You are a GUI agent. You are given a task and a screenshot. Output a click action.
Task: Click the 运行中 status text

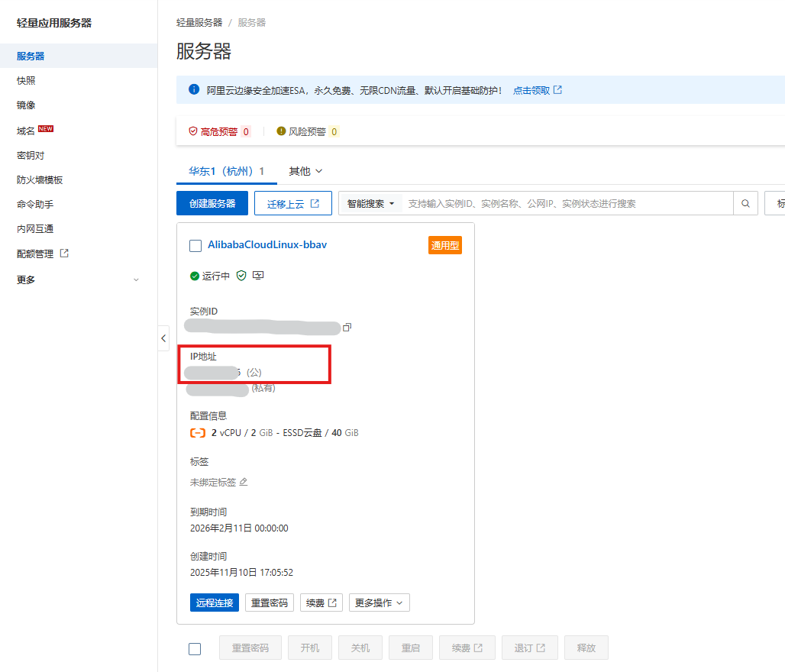(216, 276)
